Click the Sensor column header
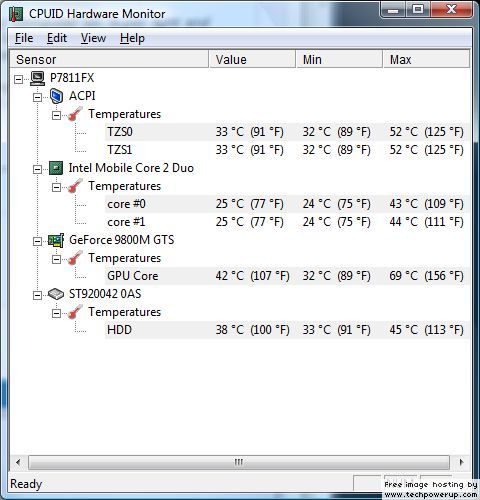480x500 pixels. 109,59
